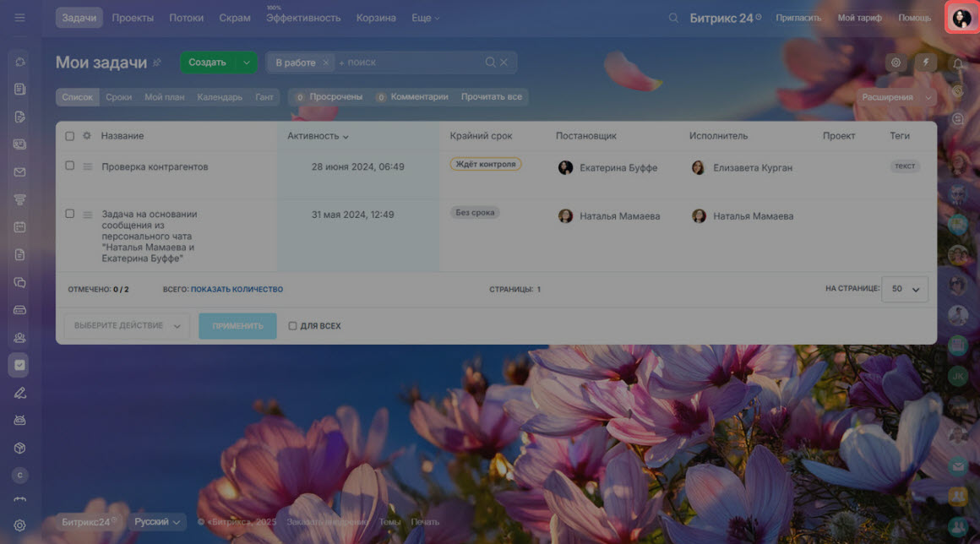Open notifications bell icon
Screen dimensions: 980x544
click(958, 63)
